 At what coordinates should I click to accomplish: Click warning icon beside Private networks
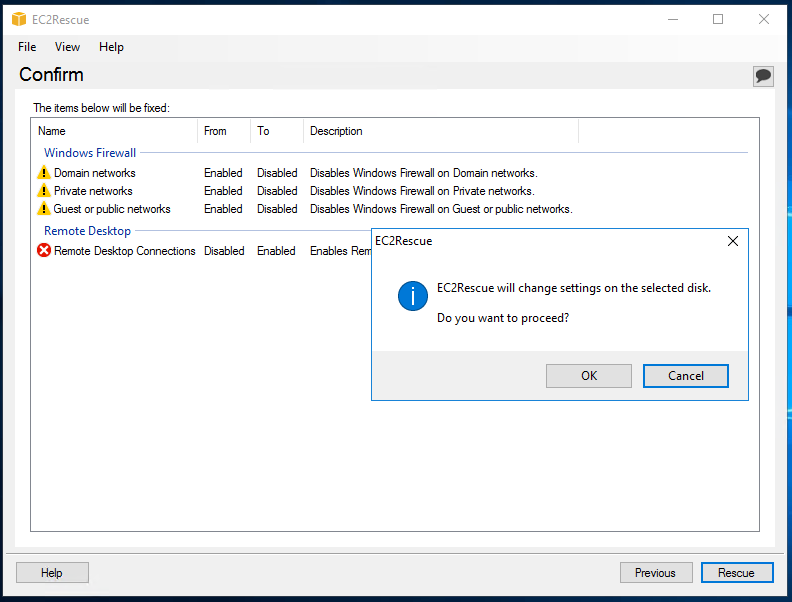coord(44,190)
